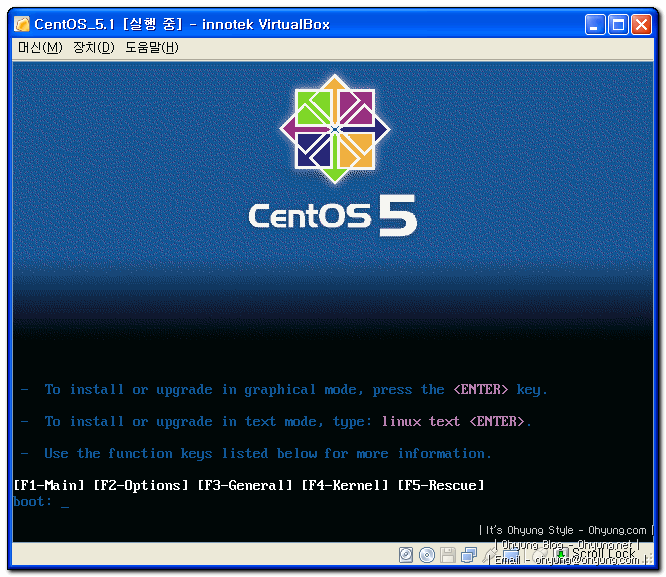
Task: Click the boot: prompt line
Action: [41, 502]
